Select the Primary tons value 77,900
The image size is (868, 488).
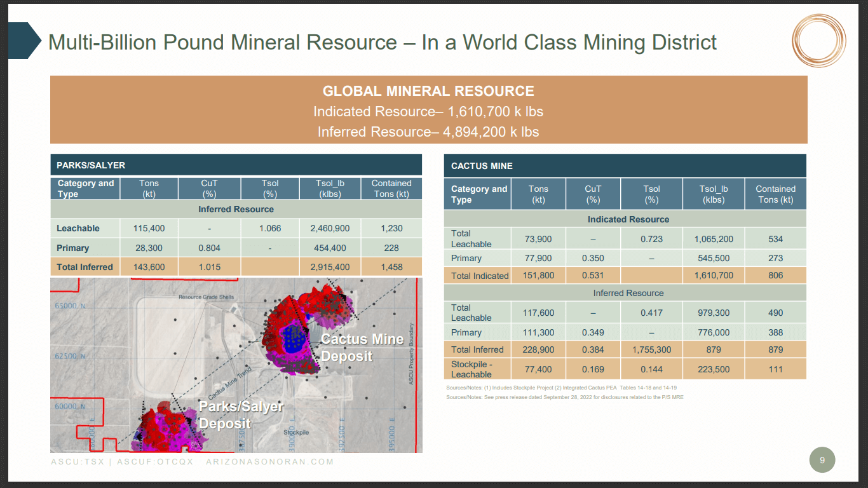tap(538, 259)
